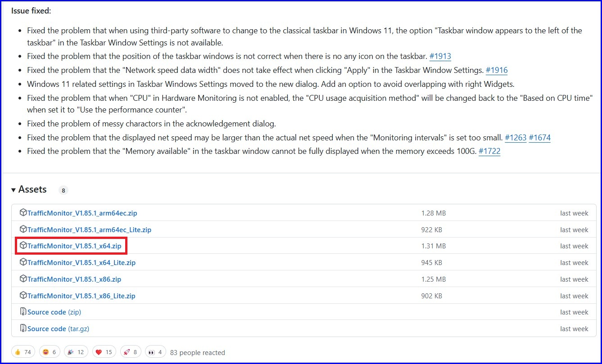Open issue link #1263
The image size is (602, 364).
(516, 138)
